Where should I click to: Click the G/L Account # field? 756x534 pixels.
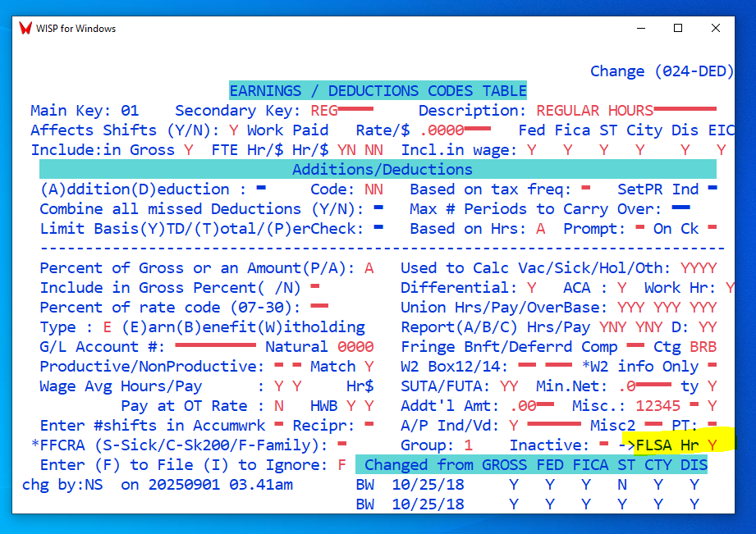216,347
